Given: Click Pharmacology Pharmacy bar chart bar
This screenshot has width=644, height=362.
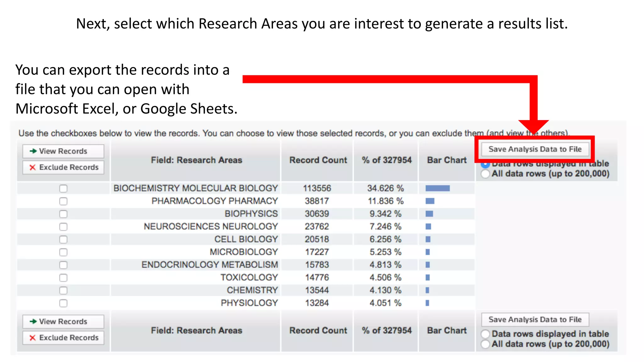Looking at the screenshot, I should pos(430,201).
